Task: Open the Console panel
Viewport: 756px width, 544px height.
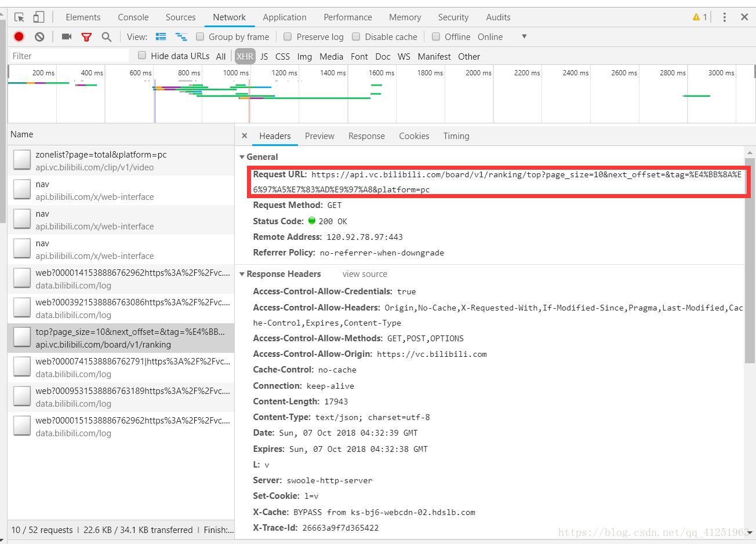Action: (133, 17)
